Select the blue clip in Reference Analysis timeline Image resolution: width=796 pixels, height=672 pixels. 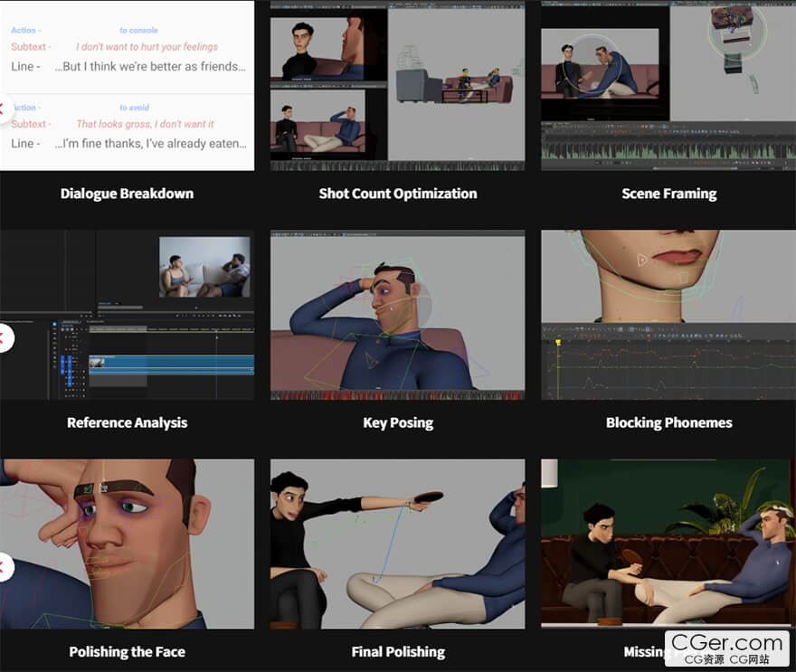[172, 363]
